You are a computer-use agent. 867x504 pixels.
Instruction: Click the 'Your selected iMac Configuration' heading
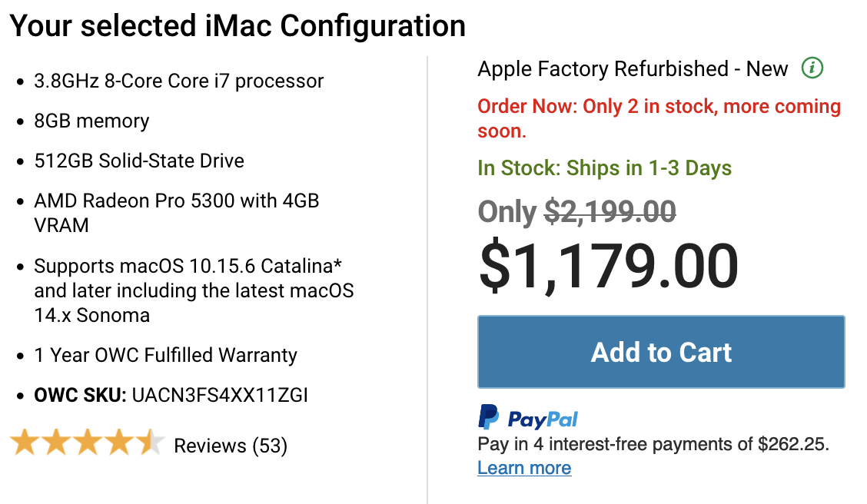coord(238,26)
